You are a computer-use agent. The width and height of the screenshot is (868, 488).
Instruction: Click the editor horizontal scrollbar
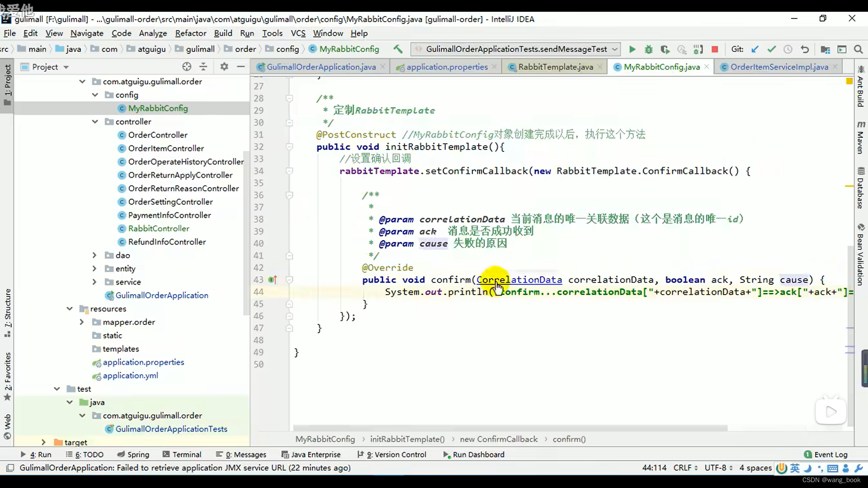point(510,428)
